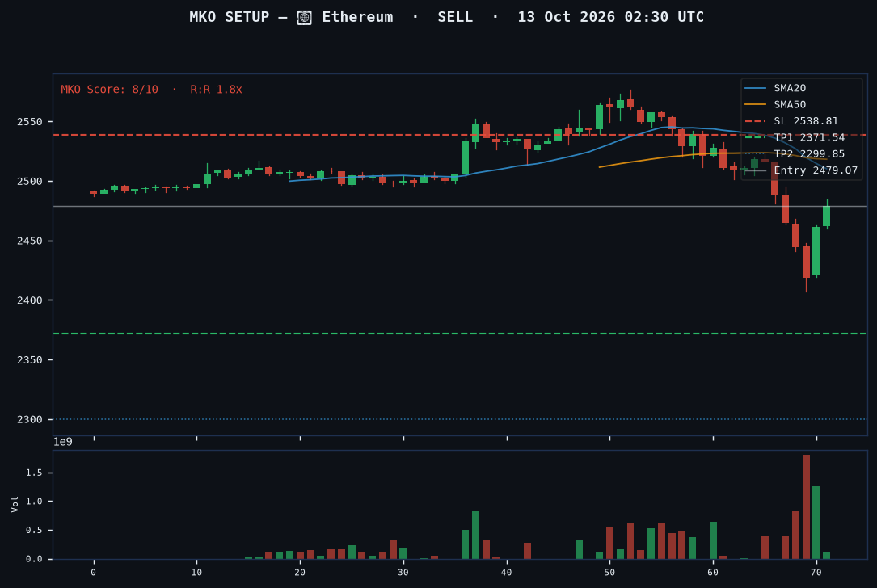Click the blue SMA20 line sample in legend
The height and width of the screenshot is (588, 877).
[755, 88]
